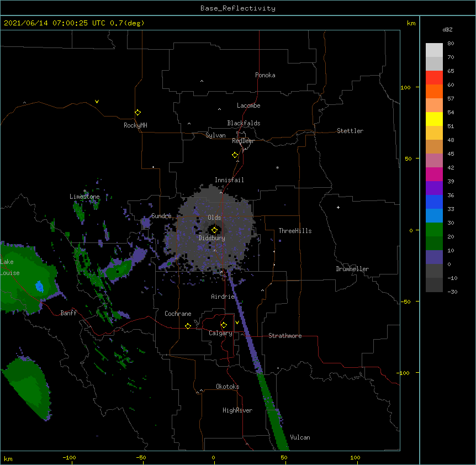Click the yellow V marker east of Calgary
The height and width of the screenshot is (465, 476).
[x=237, y=323]
